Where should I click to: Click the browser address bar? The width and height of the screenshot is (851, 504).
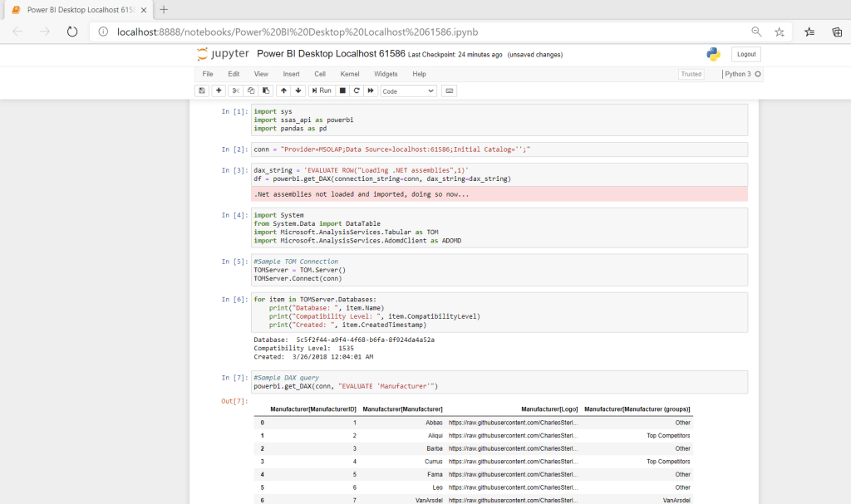[x=332, y=31]
